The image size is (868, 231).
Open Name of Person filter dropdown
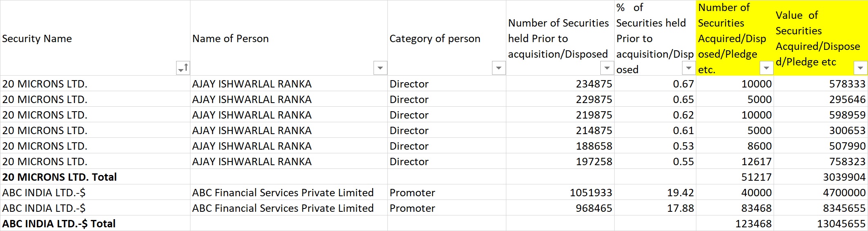[x=380, y=68]
